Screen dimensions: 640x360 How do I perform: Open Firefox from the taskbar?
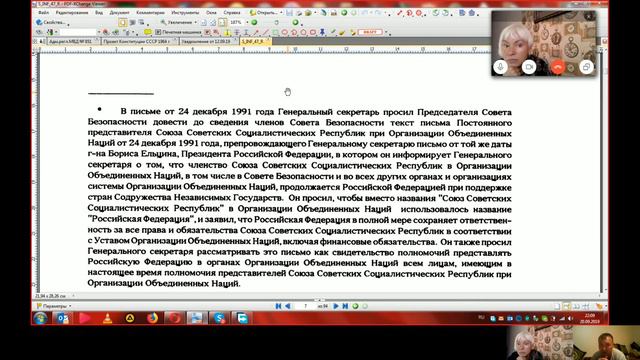pyautogui.click(x=153, y=318)
